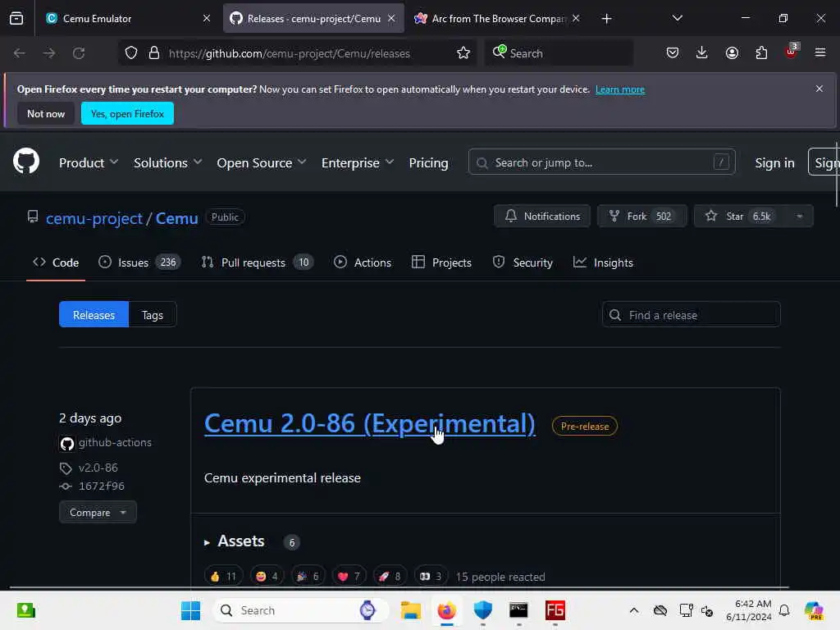Image resolution: width=840 pixels, height=630 pixels.
Task: Close the Cemu Emulator tab
Action: point(207,18)
